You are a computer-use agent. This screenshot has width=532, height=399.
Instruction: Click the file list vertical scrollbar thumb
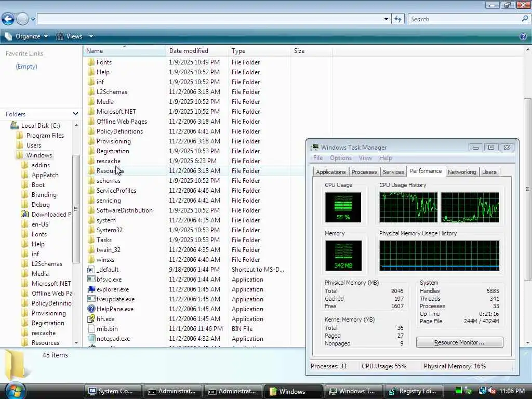coord(527,189)
